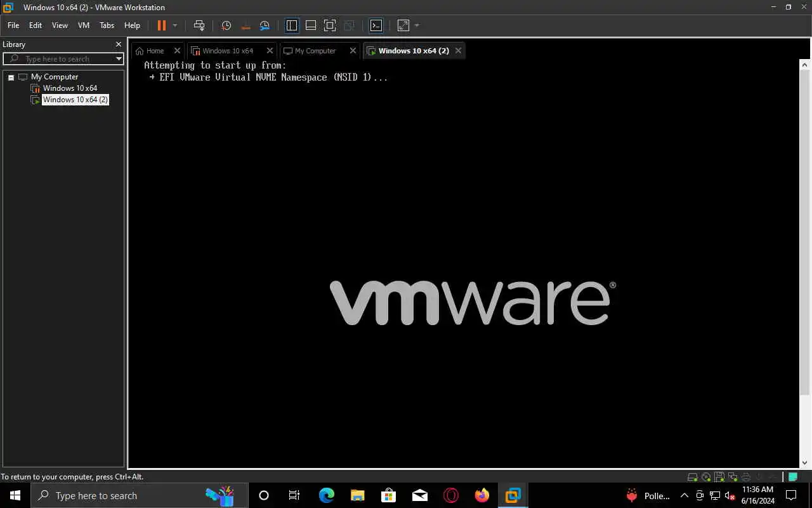Open the View menu
The image size is (812, 508).
60,25
